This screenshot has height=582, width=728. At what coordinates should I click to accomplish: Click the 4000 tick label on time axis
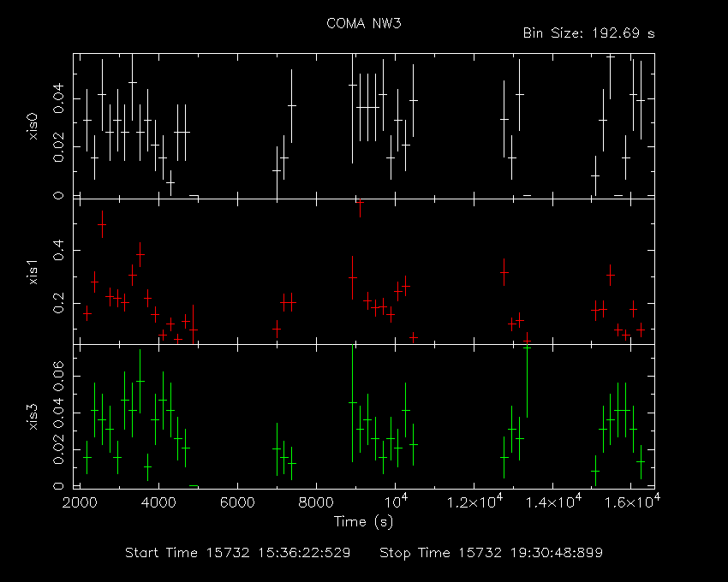click(x=158, y=502)
